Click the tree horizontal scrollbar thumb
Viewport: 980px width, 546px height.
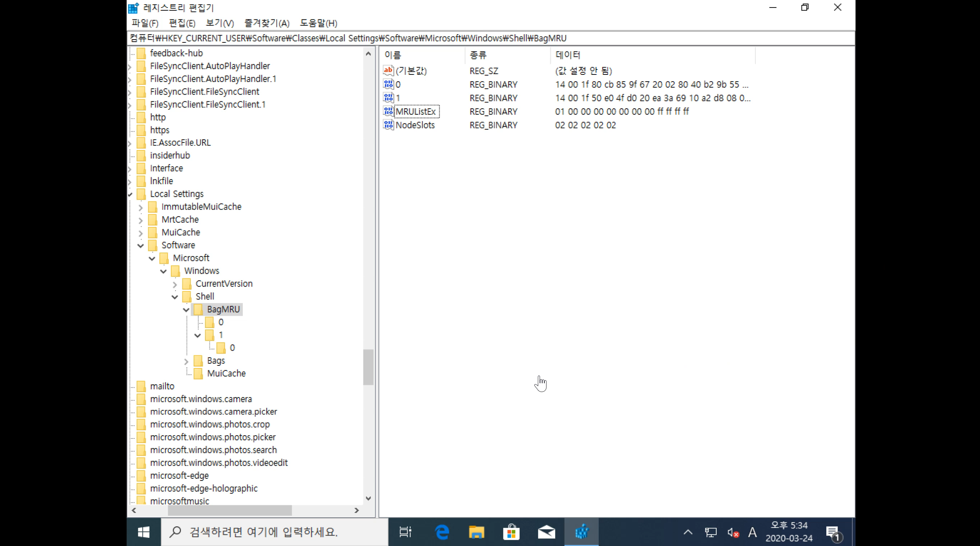(230, 510)
